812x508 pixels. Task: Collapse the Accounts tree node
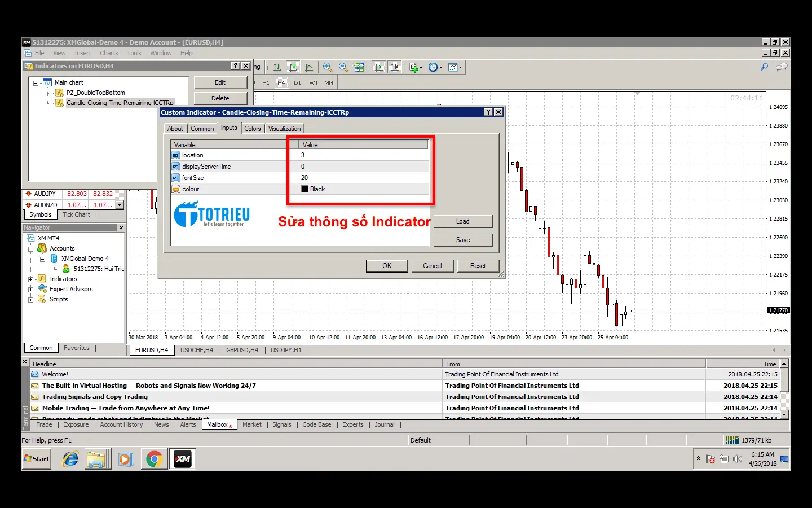point(31,249)
